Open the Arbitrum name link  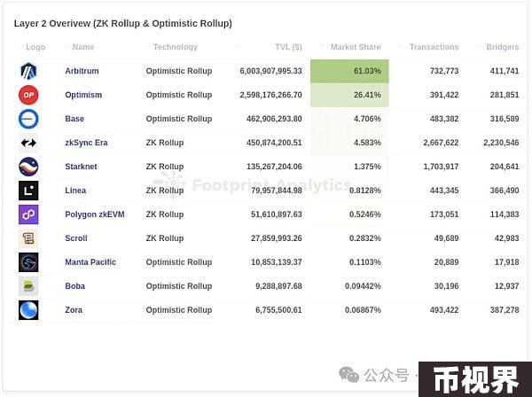(x=82, y=71)
